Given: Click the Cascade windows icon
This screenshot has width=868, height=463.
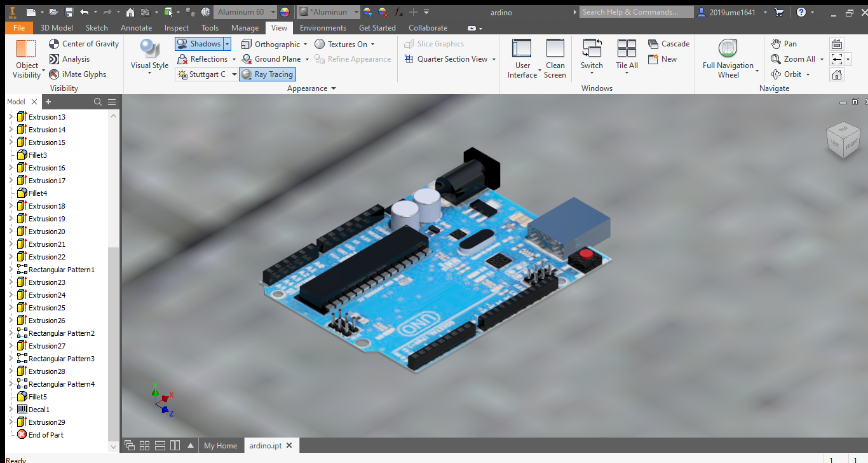Looking at the screenshot, I should (653, 44).
